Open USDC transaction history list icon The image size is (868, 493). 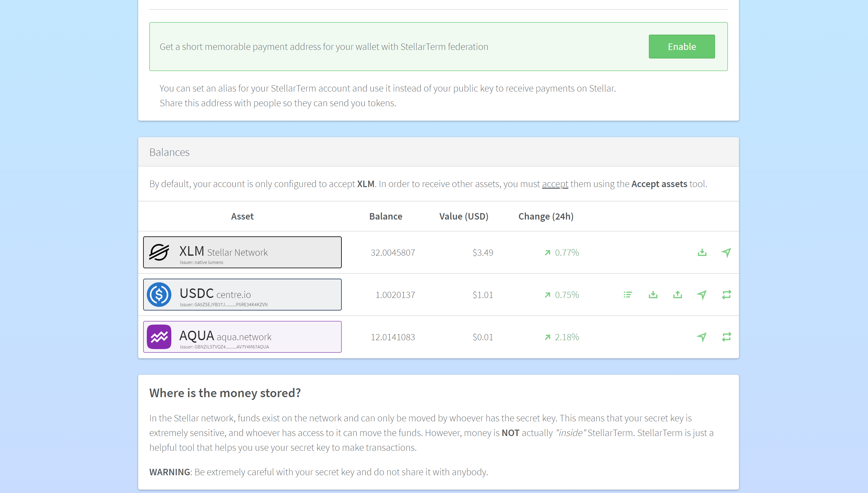(628, 295)
